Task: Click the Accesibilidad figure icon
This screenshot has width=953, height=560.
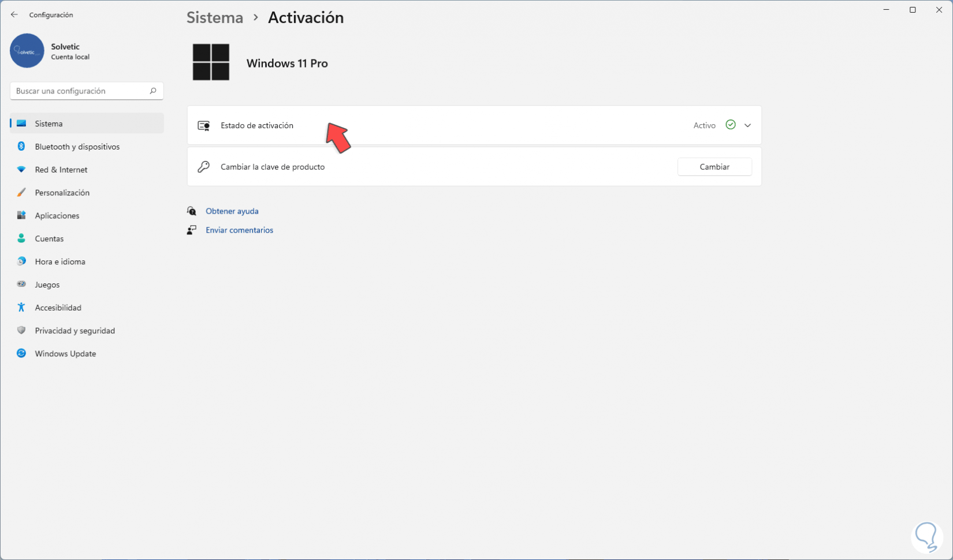Action: point(21,308)
